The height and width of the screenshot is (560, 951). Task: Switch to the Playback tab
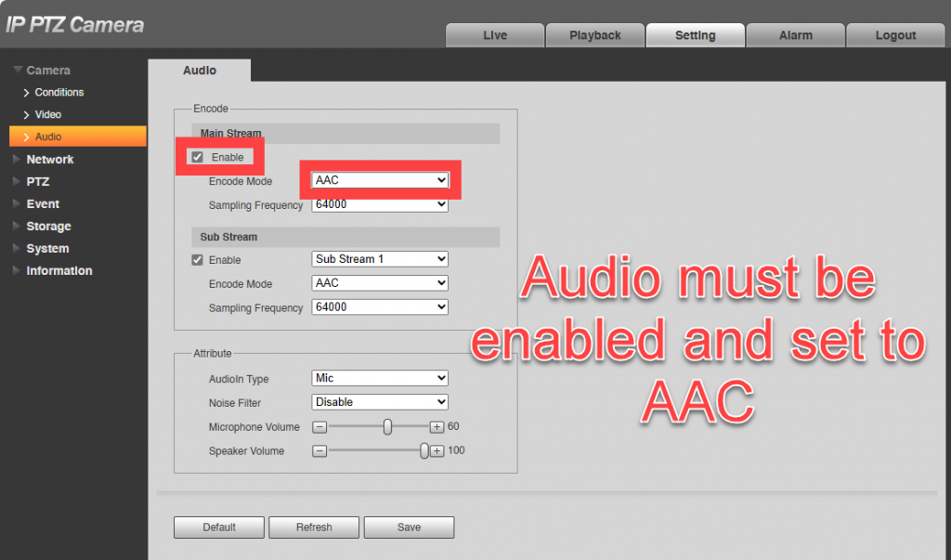pos(594,35)
